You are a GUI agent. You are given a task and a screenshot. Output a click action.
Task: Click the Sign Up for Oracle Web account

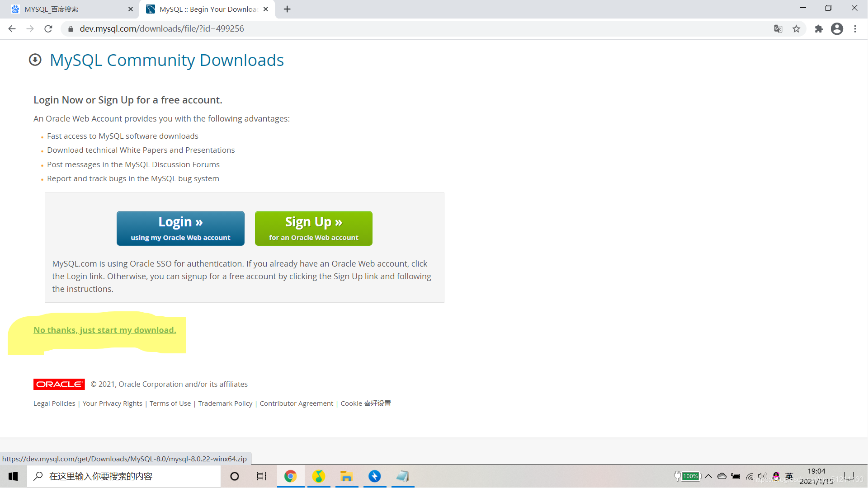pos(314,228)
